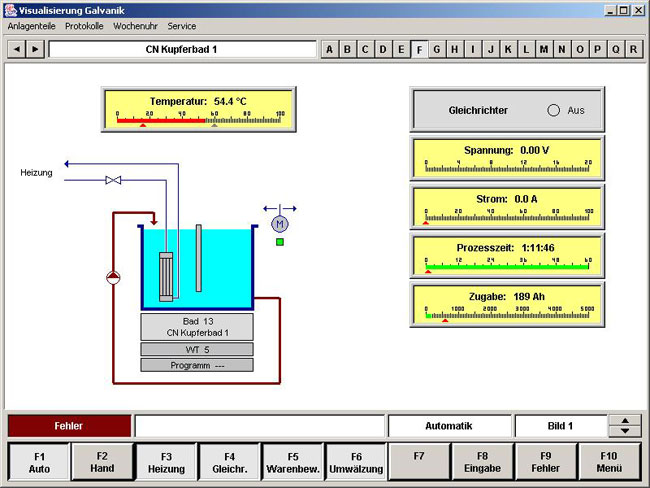
Task: Go to next plant section with right arrow
Action: [x=35, y=49]
